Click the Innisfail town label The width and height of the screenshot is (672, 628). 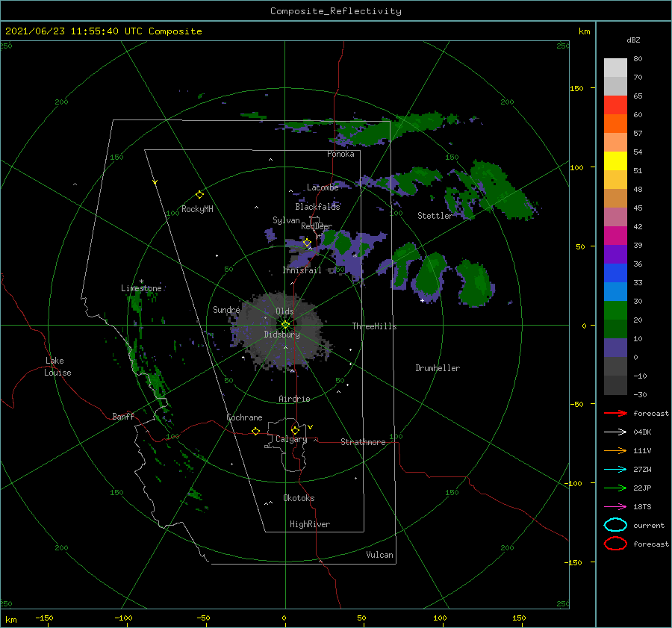pyautogui.click(x=302, y=270)
